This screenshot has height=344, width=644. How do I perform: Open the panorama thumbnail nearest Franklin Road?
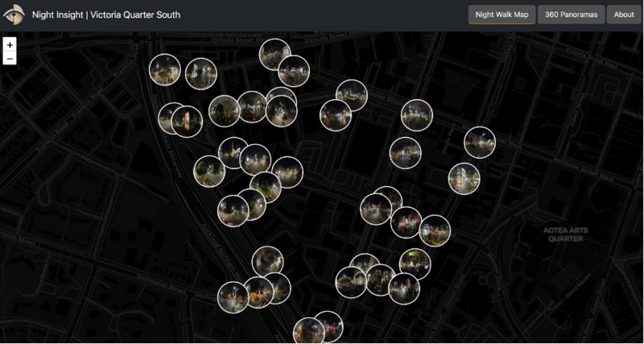pos(165,70)
